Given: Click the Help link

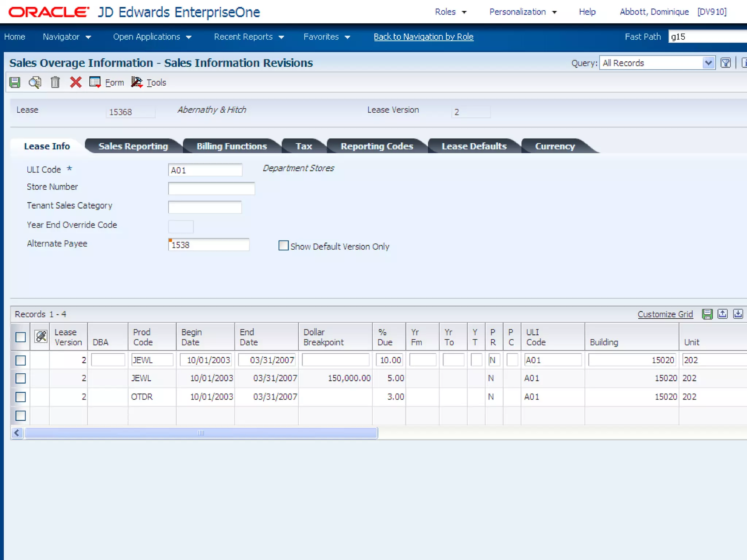Looking at the screenshot, I should 587,12.
